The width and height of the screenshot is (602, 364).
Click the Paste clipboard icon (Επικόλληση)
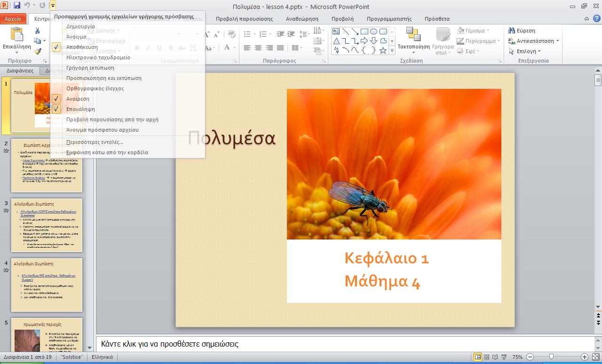click(x=16, y=34)
